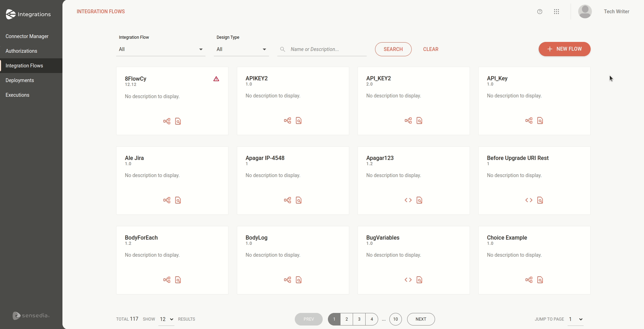Click the Integrations logo in the sidebar

click(28, 14)
